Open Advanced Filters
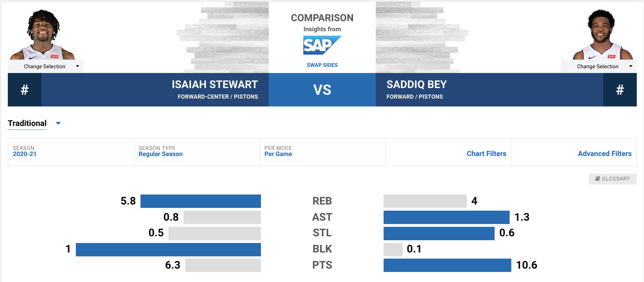644x282 pixels. pyautogui.click(x=604, y=154)
